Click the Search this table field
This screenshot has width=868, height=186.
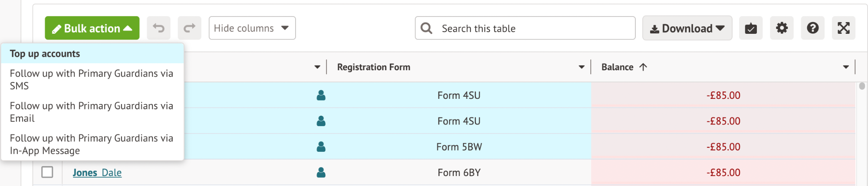coord(525,28)
